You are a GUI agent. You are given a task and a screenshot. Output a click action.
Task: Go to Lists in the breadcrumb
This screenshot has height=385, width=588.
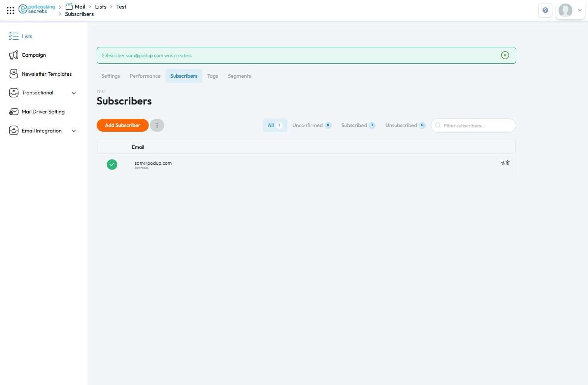[x=101, y=7]
